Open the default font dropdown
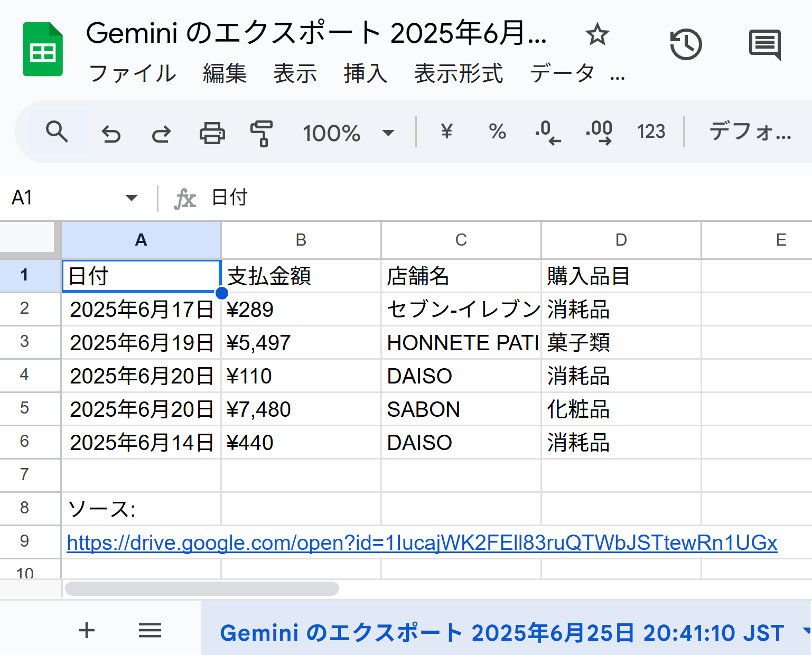 tap(750, 132)
